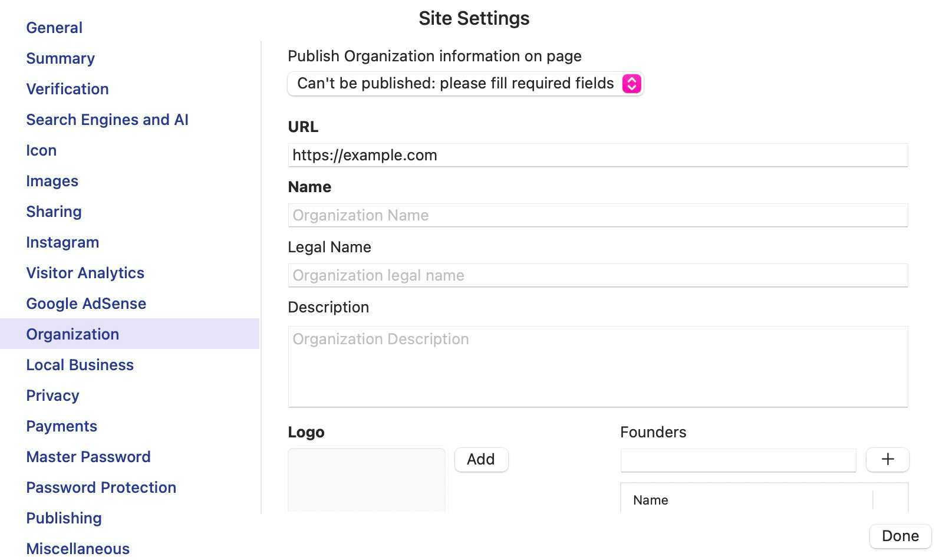949x560 pixels.
Task: Switch to Google AdSense settings
Action: [x=86, y=304]
